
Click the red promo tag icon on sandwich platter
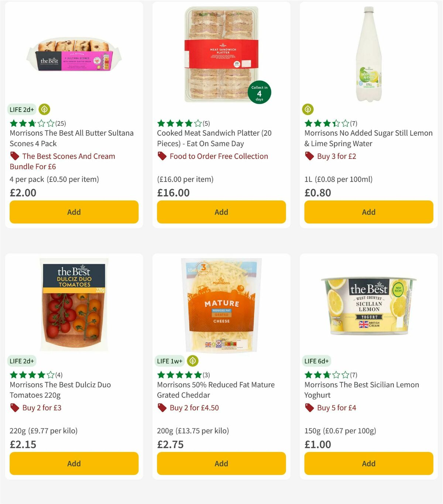click(x=162, y=156)
